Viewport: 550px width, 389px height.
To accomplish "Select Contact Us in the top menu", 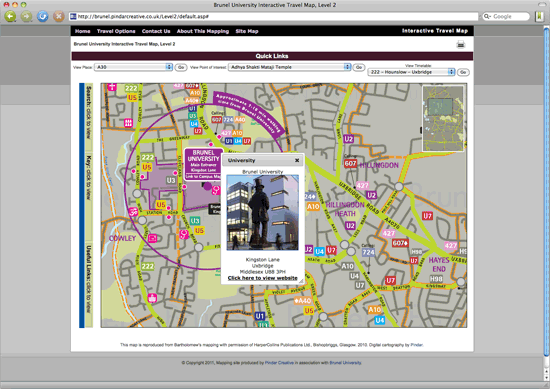I will (x=156, y=31).
